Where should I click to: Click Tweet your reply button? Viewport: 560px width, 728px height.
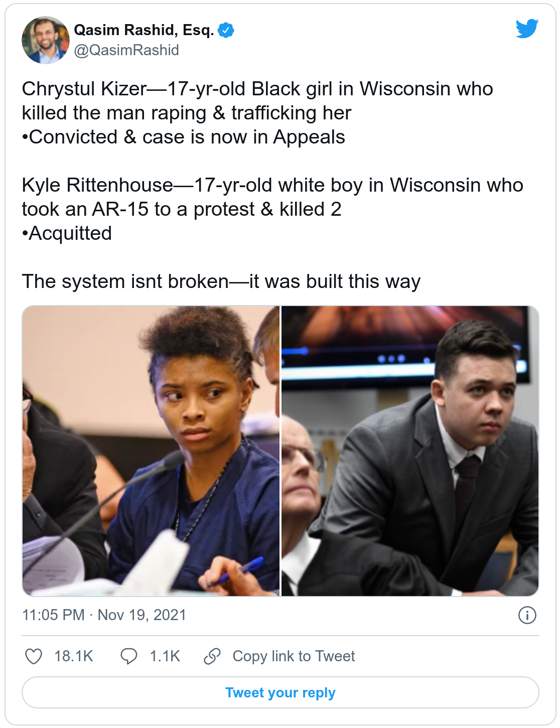(281, 692)
